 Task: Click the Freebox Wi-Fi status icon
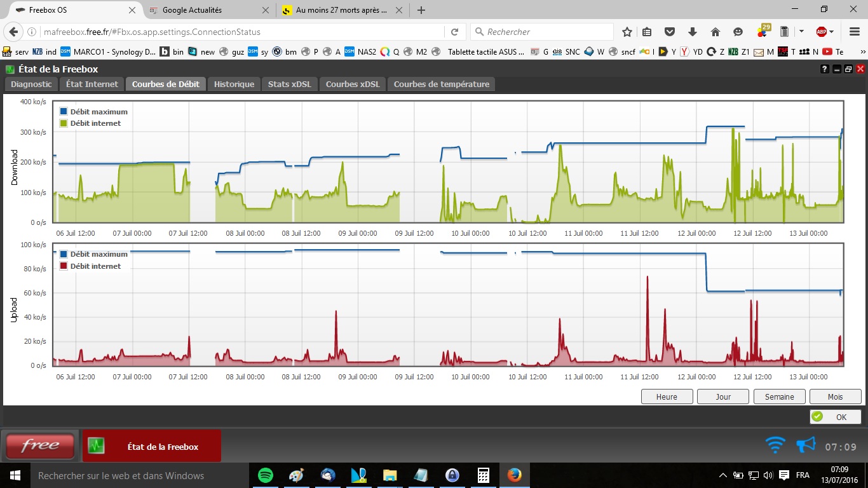click(775, 445)
